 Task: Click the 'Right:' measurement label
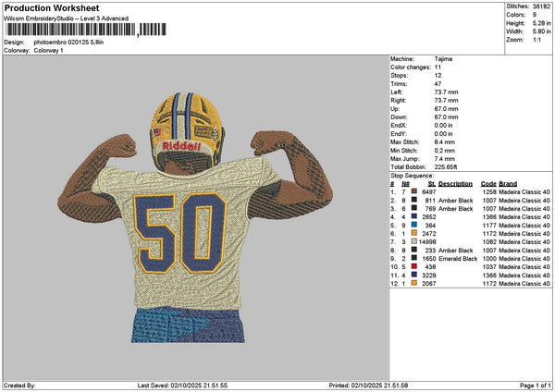point(398,101)
